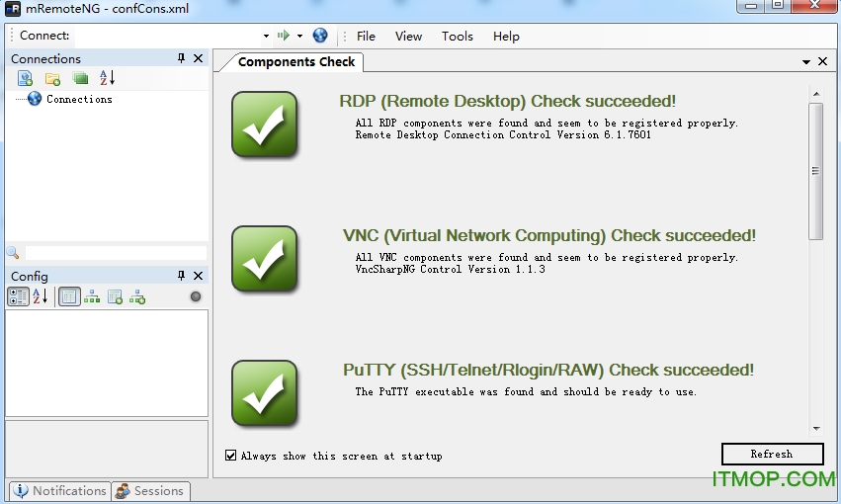Click the RDP check succeeded checkmark icon
This screenshot has width=841, height=504.
(x=265, y=125)
